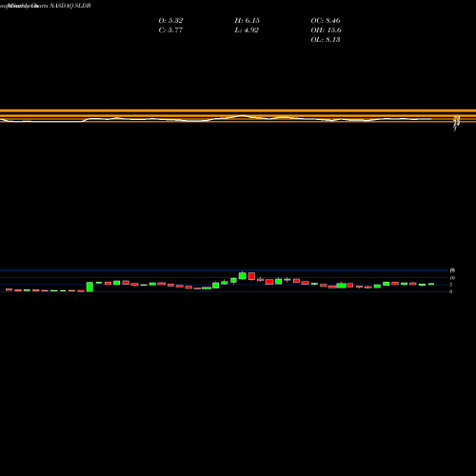Select the largest green candle at the chart's peak
Screen dimensions: 476x476
(243, 275)
